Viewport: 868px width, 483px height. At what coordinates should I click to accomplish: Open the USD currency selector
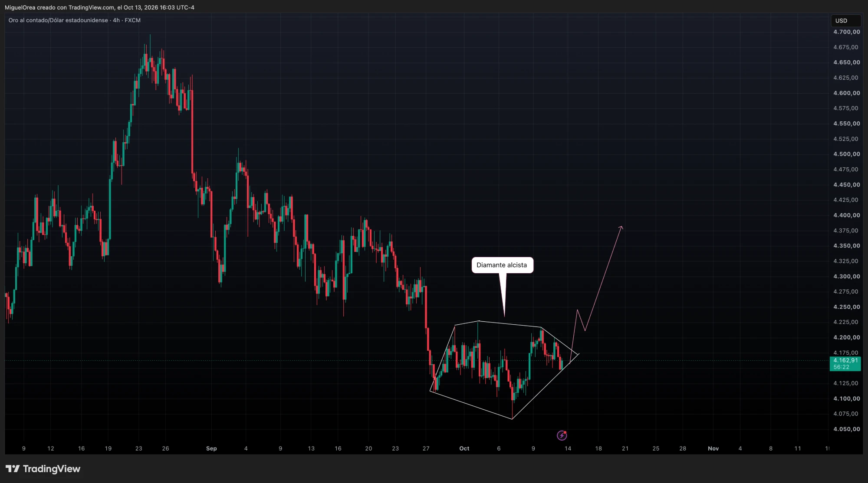[x=845, y=20]
